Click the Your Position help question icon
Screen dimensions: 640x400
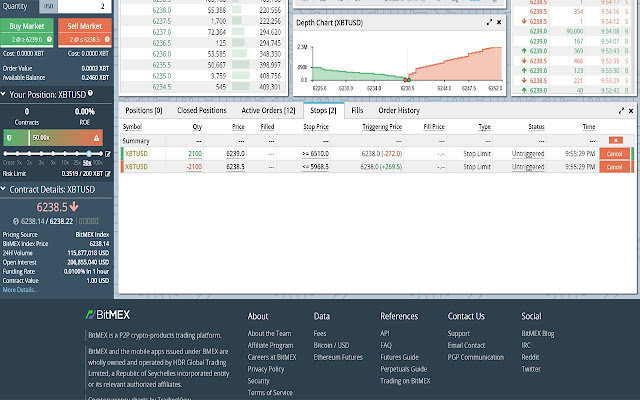coord(91,93)
